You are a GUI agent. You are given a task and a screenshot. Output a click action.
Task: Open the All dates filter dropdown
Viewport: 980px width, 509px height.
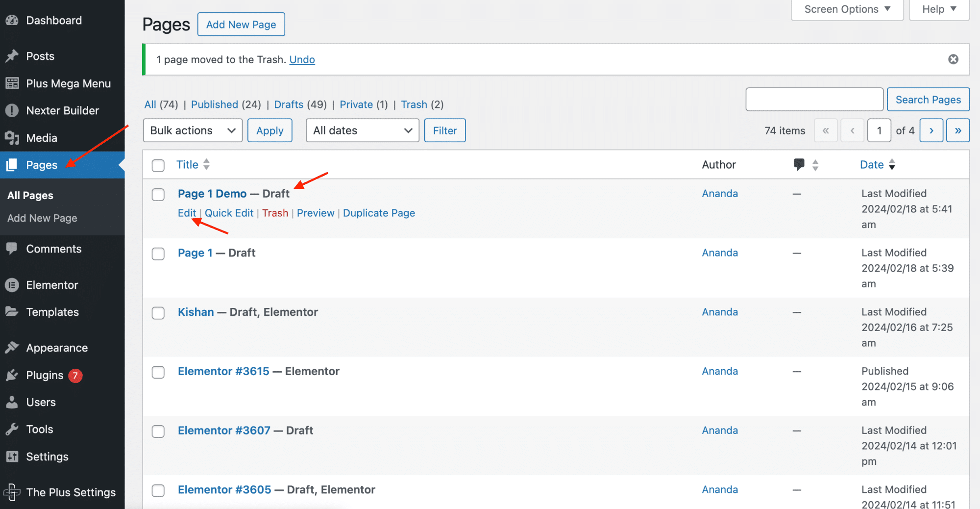coord(362,130)
